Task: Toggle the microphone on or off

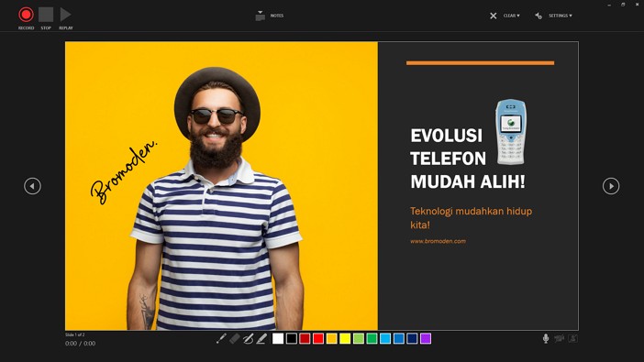Action: coord(546,338)
